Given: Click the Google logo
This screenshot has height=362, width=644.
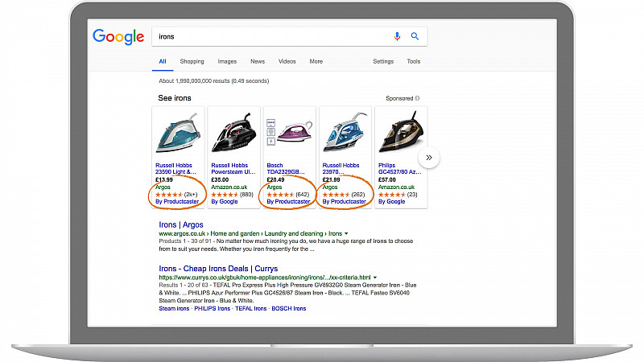Looking at the screenshot, I should pyautogui.click(x=118, y=37).
